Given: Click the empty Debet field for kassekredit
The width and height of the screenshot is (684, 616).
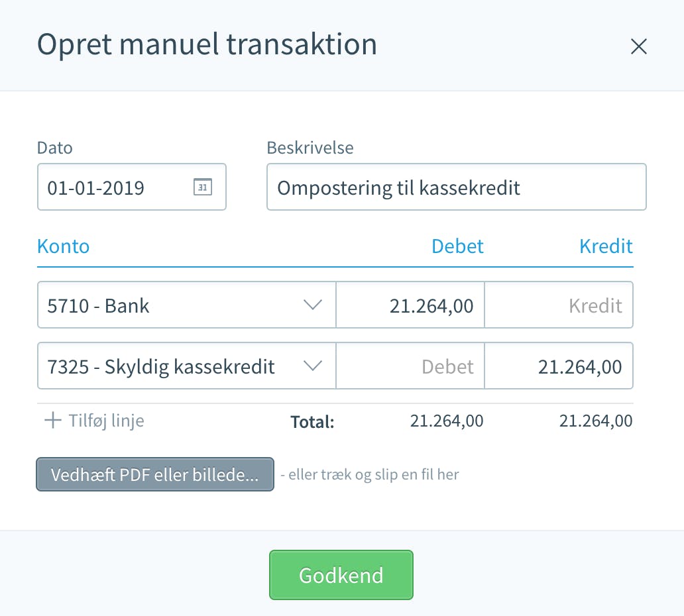Looking at the screenshot, I should pos(410,366).
